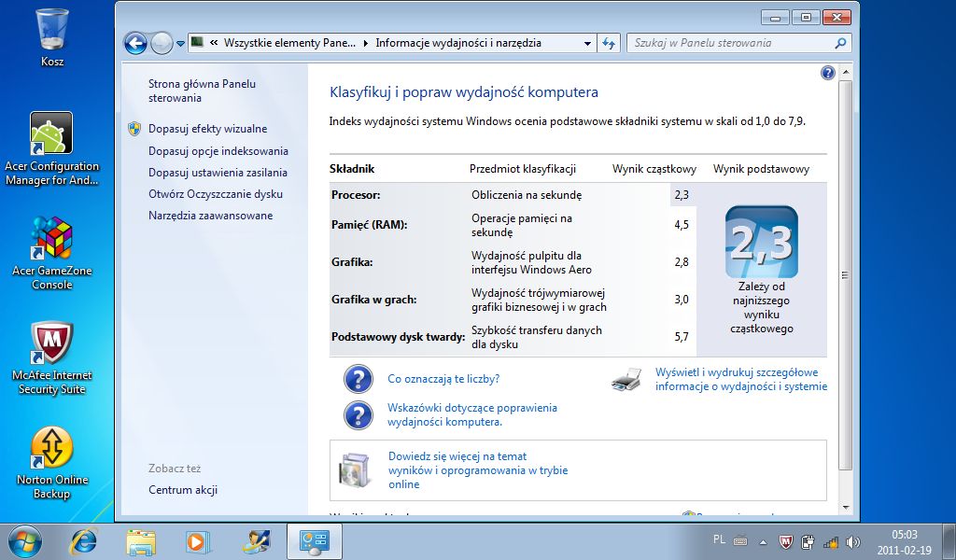
Task: Click the refresh icon beside address bar
Action: [x=609, y=43]
